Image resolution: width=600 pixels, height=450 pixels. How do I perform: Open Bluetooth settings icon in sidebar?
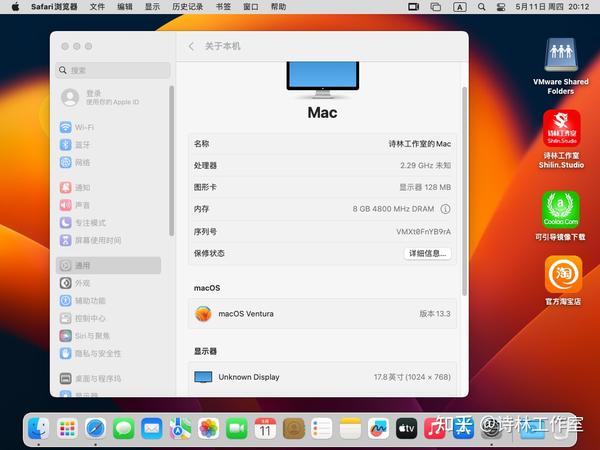click(66, 145)
